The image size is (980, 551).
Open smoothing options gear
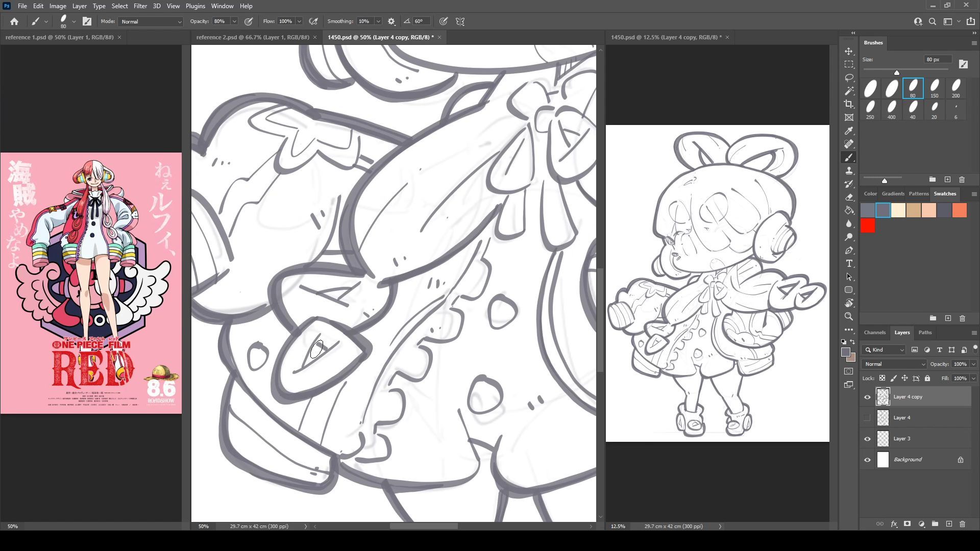391,21
